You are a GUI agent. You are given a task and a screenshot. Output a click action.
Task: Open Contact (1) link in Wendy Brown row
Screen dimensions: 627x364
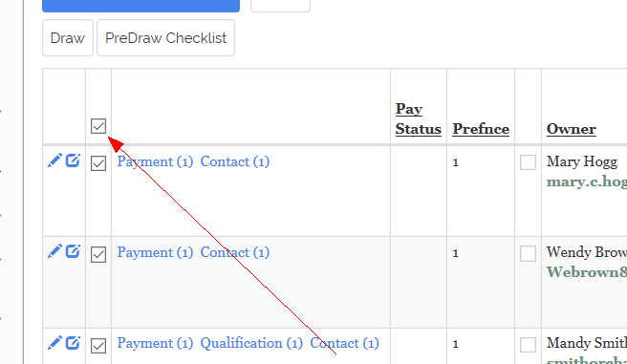point(235,252)
